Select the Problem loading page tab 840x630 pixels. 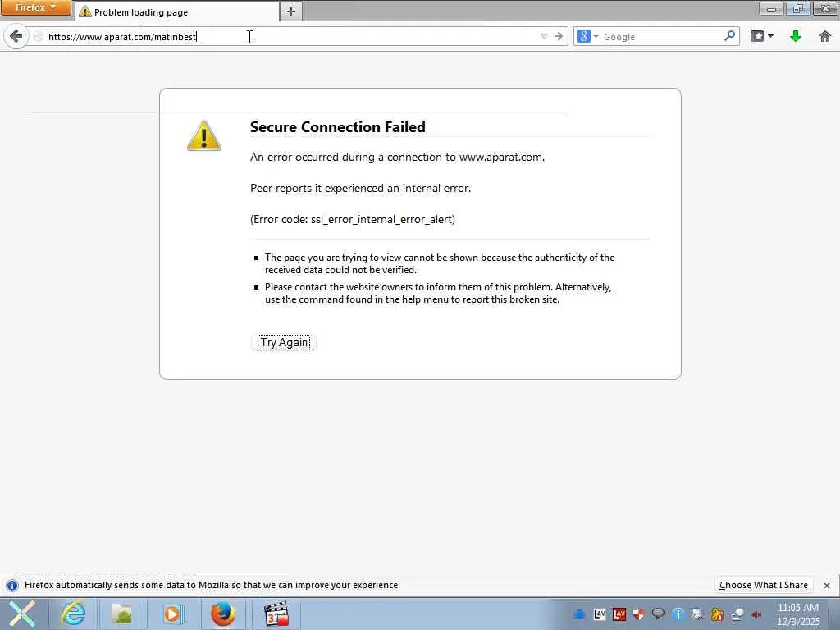click(x=177, y=11)
